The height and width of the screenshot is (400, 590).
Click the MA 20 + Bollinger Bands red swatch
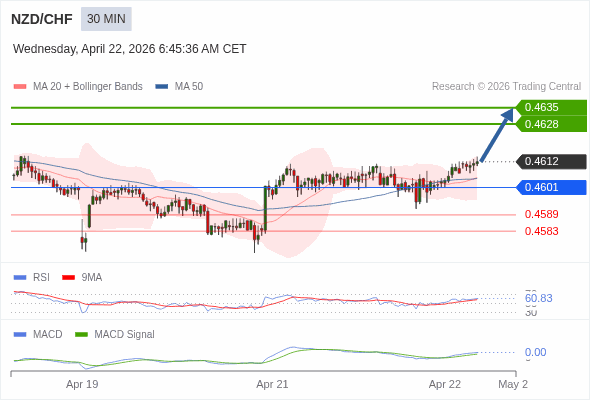coord(20,87)
